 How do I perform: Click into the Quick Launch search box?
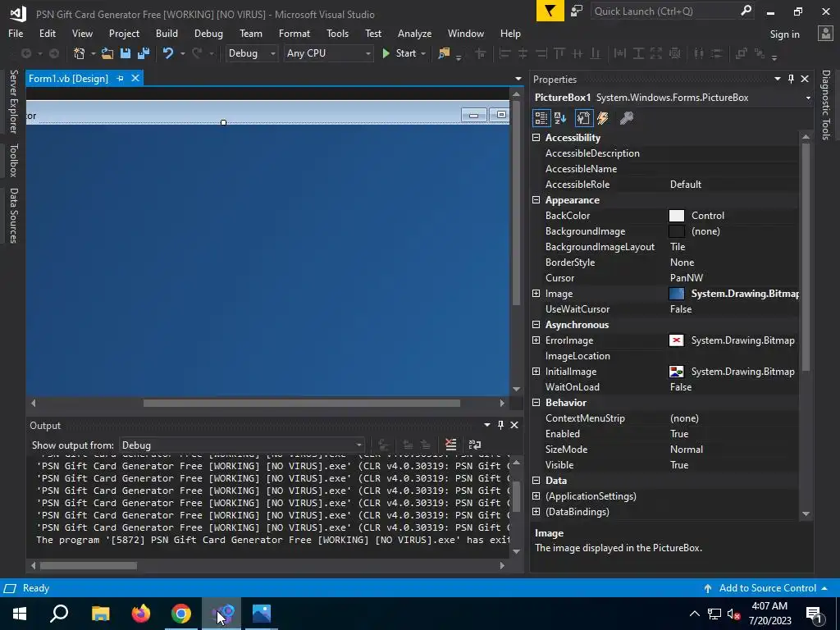pyautogui.click(x=664, y=11)
